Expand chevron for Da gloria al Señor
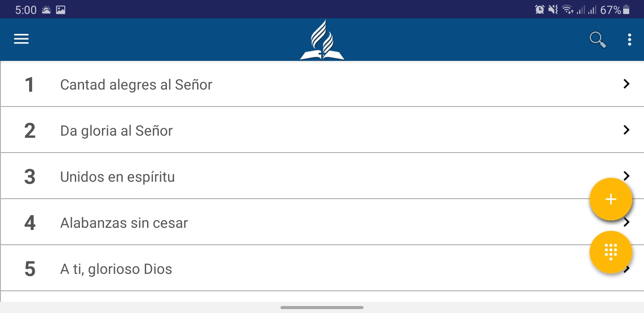This screenshot has height=313, width=644. pos(626,130)
